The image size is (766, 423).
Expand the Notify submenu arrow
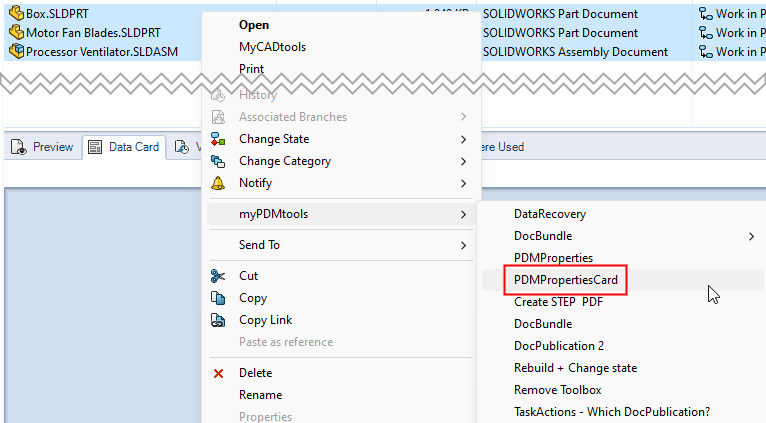coord(463,183)
